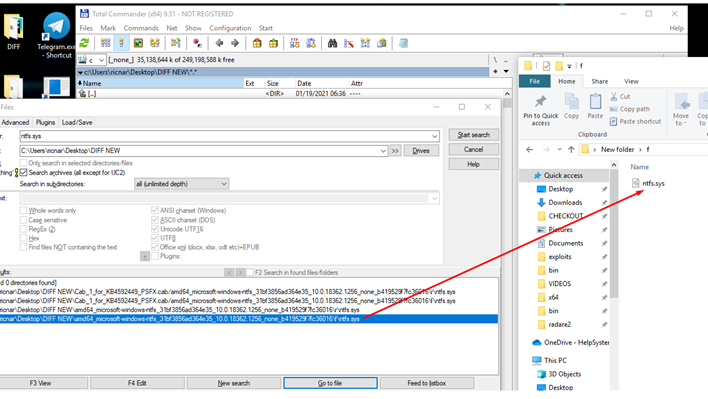Go forward with the right arrow icon
The image size is (708, 399).
coord(235,43)
